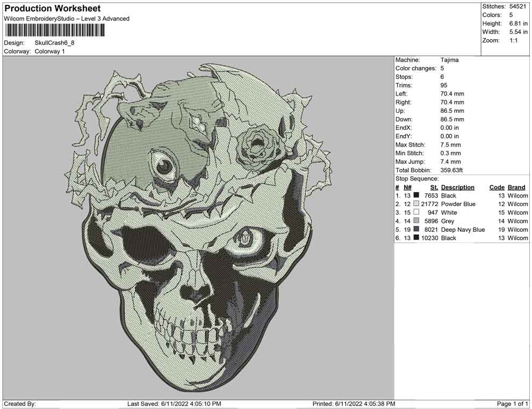The height and width of the screenshot is (409, 532).
Task: Click the 'Printed: 6/11/2022 4:05:38 PM' text
Action: tap(354, 404)
